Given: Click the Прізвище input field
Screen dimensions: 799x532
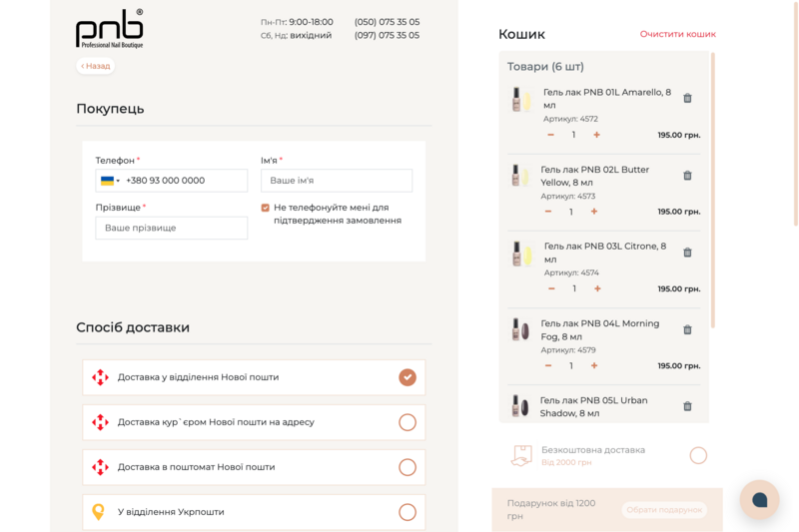Looking at the screenshot, I should coord(171,229).
